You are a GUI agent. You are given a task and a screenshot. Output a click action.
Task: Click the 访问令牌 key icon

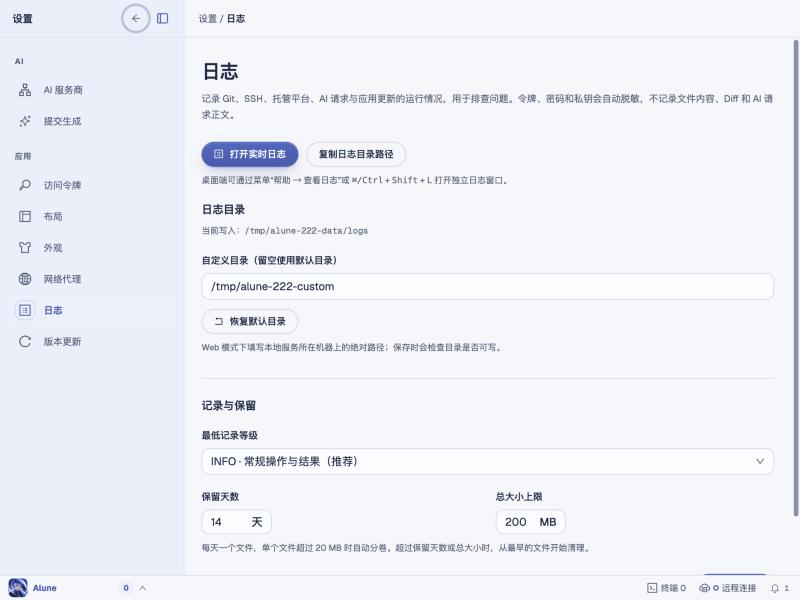click(x=24, y=185)
